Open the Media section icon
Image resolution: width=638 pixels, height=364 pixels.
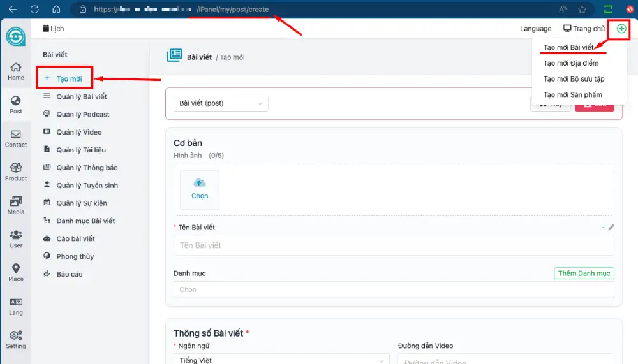pos(16,205)
